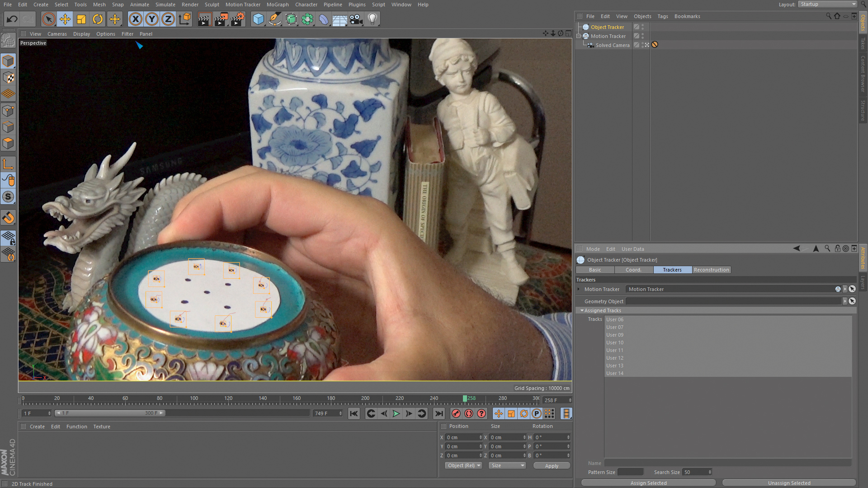Open viewport Cameras menu
This screenshot has width=868, height=488.
coord(57,34)
